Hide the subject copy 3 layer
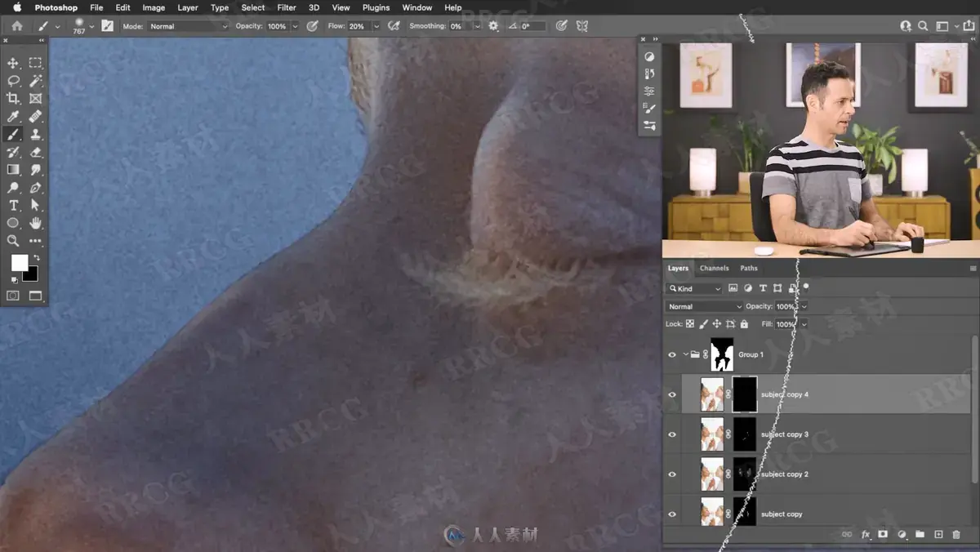 click(x=672, y=434)
